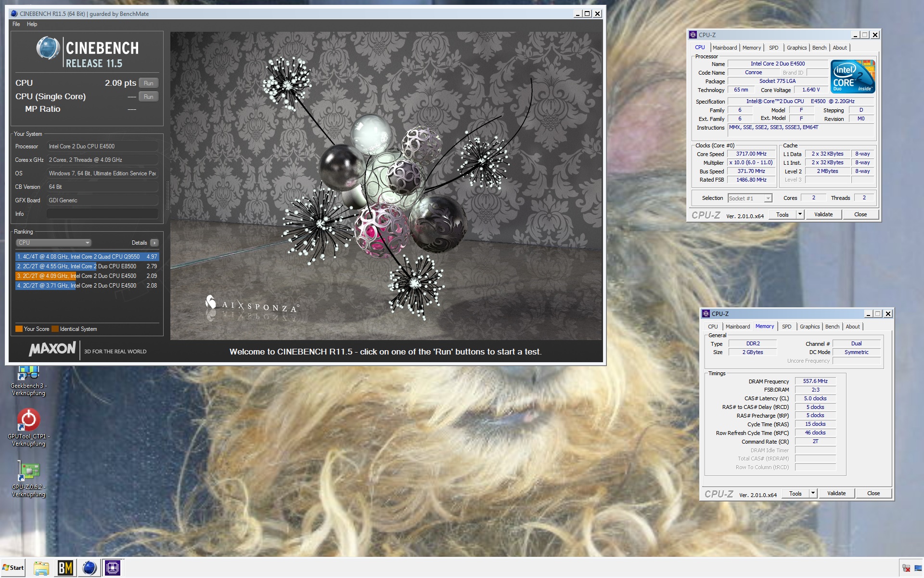Open the CPU ranking dropdown
The image size is (924, 578).
(x=53, y=243)
